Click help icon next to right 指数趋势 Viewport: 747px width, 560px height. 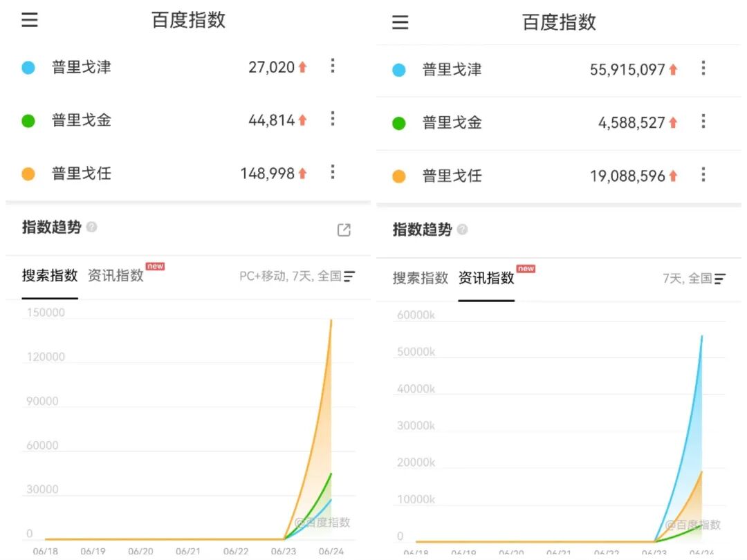(x=462, y=230)
